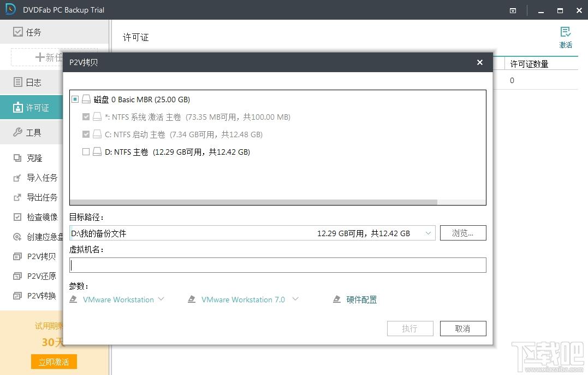Click the 浏览... browse button
Image resolution: width=588 pixels, height=375 pixels.
(x=463, y=233)
